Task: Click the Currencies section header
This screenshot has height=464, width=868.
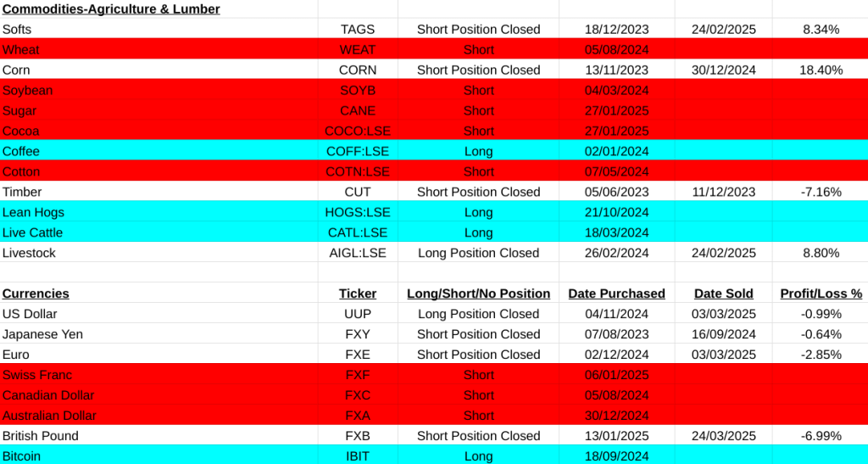Action: (x=36, y=293)
